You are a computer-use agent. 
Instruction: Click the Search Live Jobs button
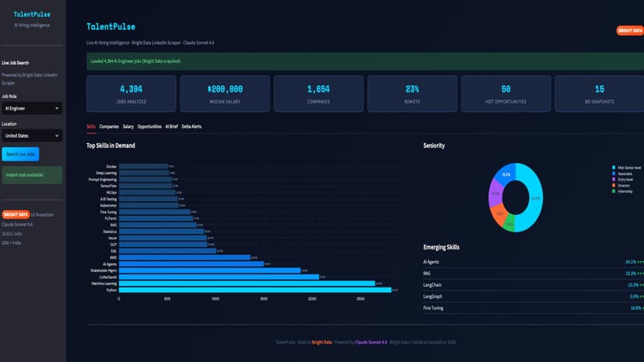[20, 155]
